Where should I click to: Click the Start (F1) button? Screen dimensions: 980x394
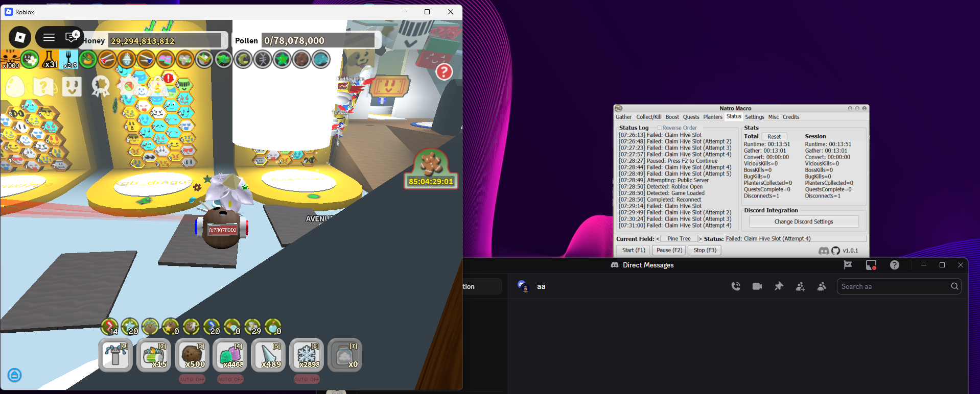[634, 250]
